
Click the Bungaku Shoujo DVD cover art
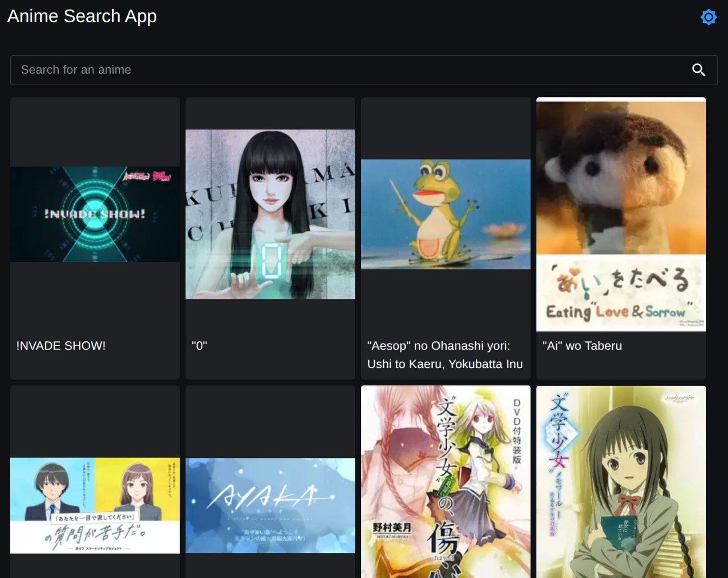click(445, 482)
